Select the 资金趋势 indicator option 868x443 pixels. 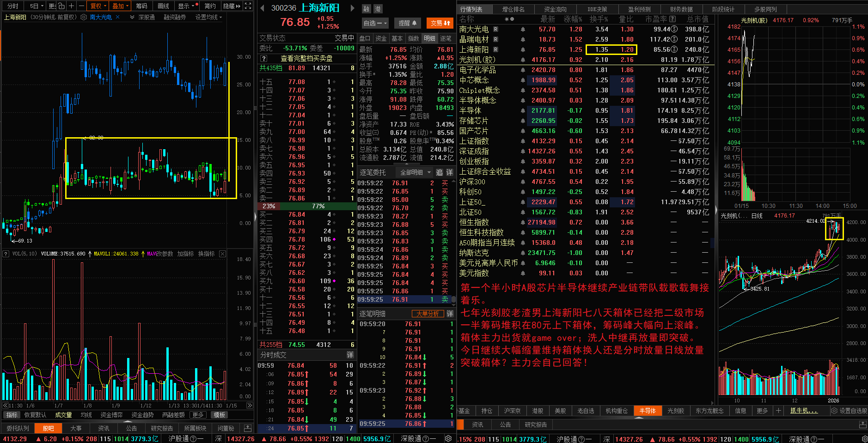point(142,415)
